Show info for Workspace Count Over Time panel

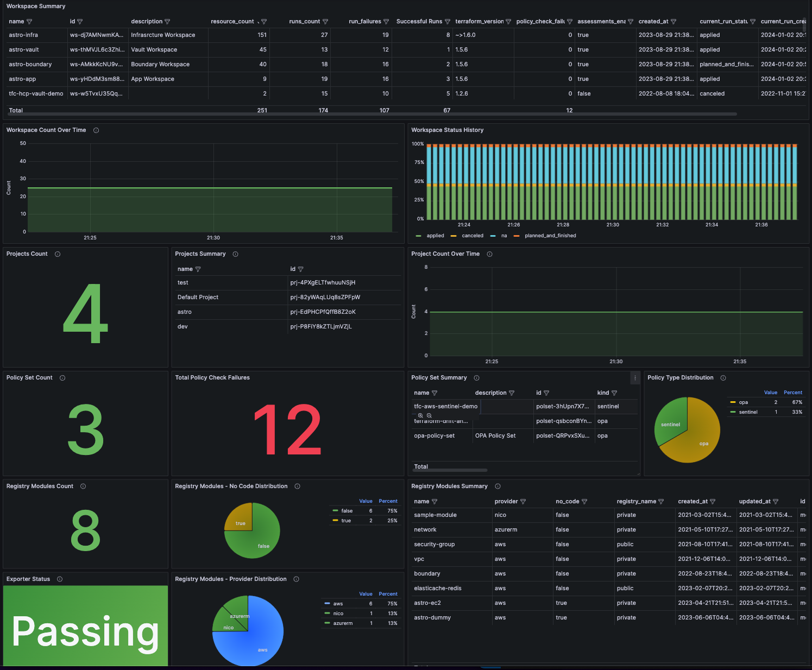[96, 130]
